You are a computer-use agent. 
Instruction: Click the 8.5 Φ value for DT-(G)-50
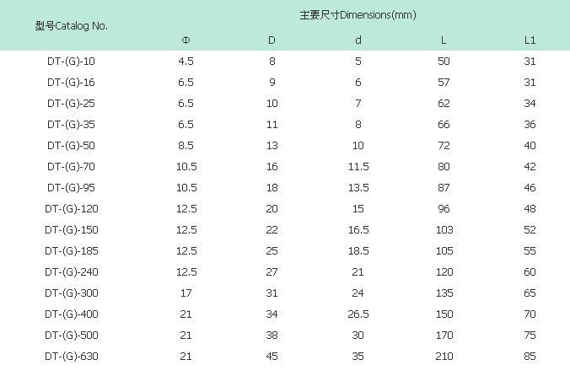pos(186,146)
